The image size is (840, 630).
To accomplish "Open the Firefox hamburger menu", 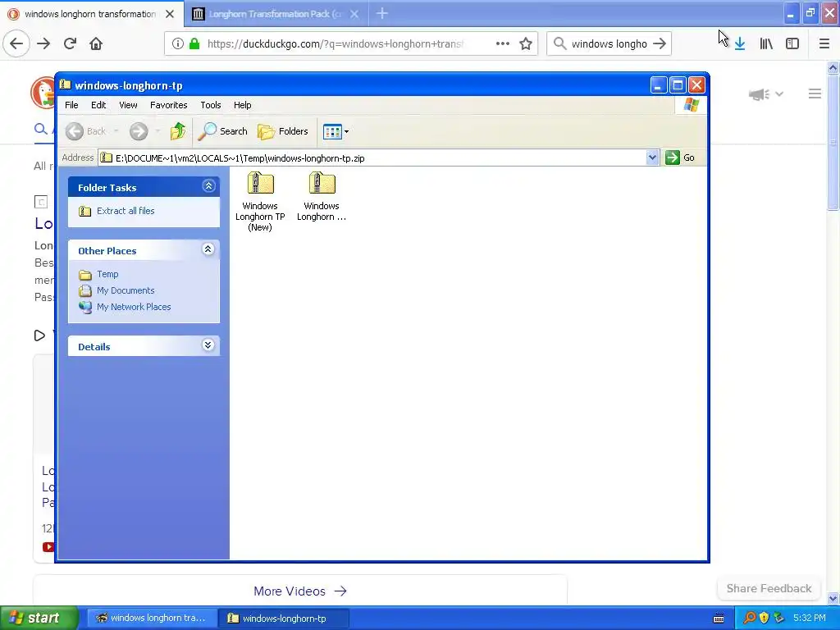I will (x=824, y=44).
